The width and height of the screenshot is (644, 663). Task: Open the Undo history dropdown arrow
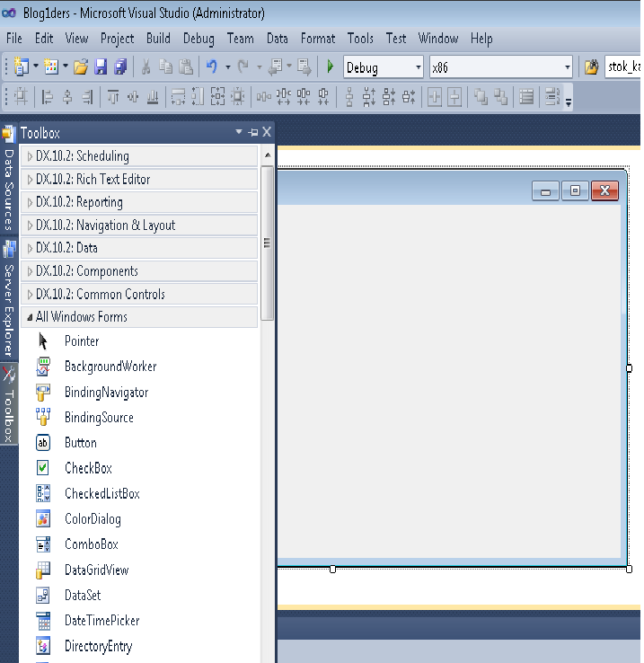tap(227, 66)
